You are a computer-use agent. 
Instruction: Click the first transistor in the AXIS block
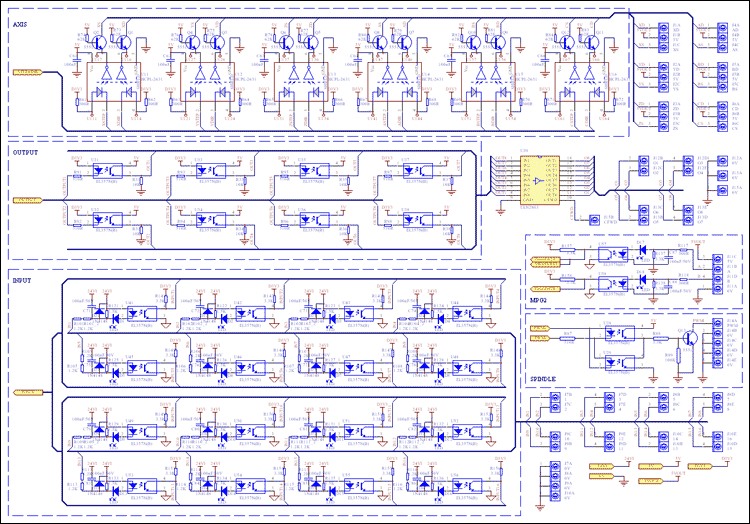point(100,43)
